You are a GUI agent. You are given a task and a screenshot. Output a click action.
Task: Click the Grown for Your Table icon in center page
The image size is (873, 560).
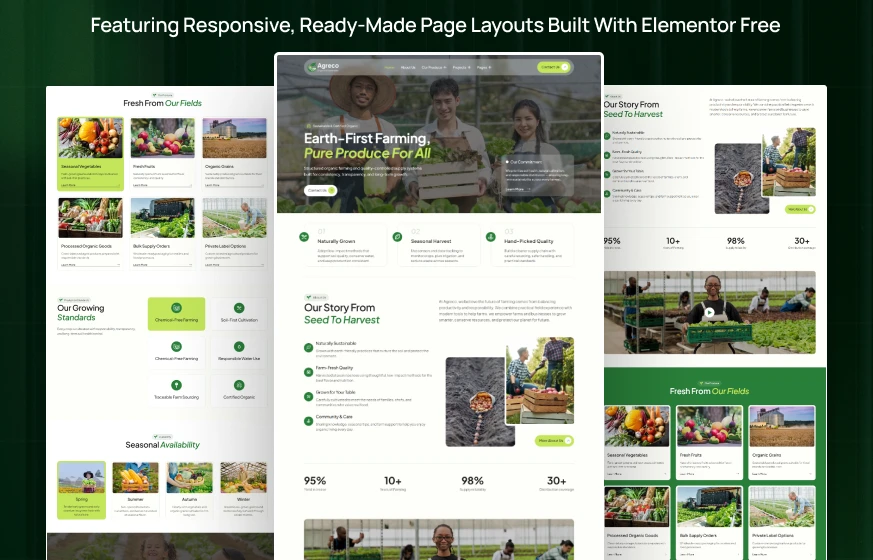308,396
